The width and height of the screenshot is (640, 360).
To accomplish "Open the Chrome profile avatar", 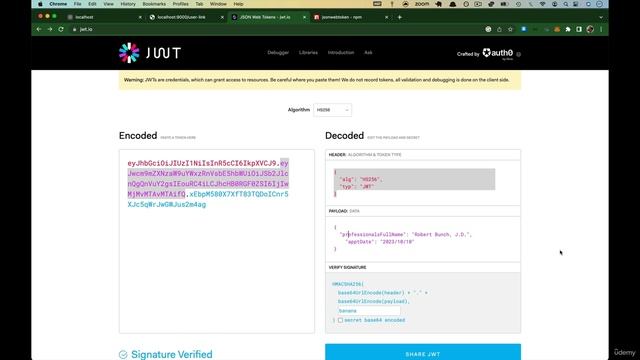I will tap(590, 29).
